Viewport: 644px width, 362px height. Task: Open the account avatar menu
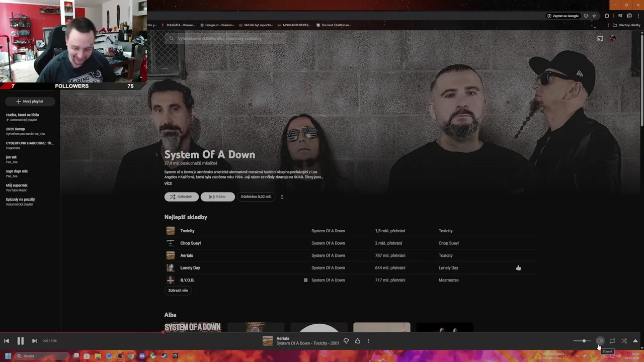[612, 39]
